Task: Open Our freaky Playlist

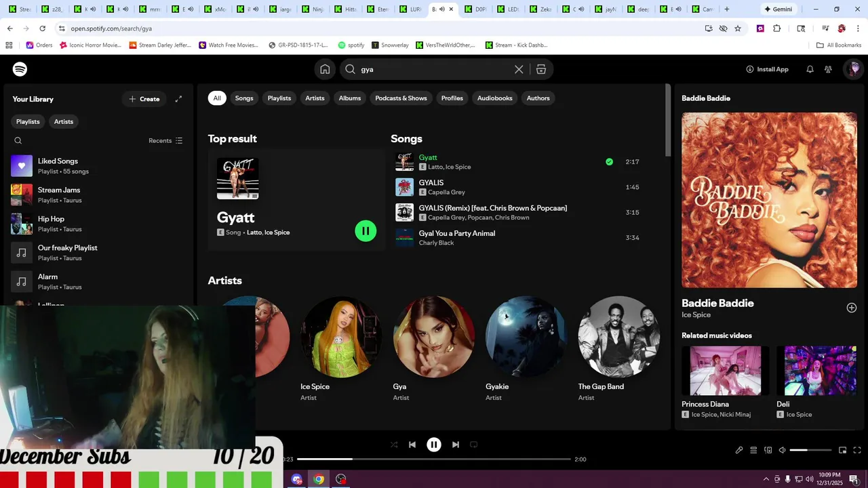Action: (x=98, y=253)
